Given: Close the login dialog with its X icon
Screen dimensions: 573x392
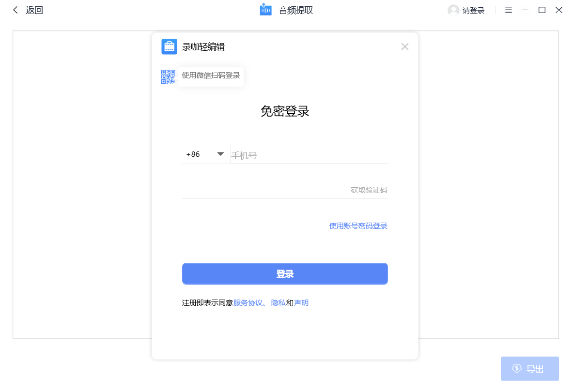Looking at the screenshot, I should point(405,46).
